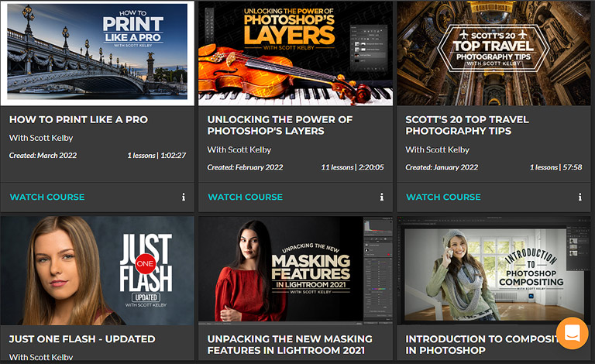Open the Just One Flash thumbnail
Screen dimensions: 595x364
pos(98,271)
